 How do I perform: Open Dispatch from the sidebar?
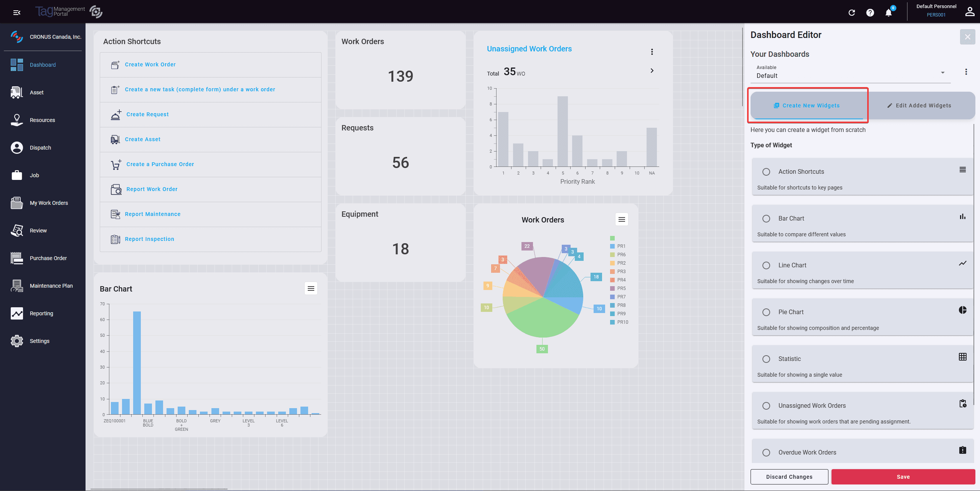[40, 148]
